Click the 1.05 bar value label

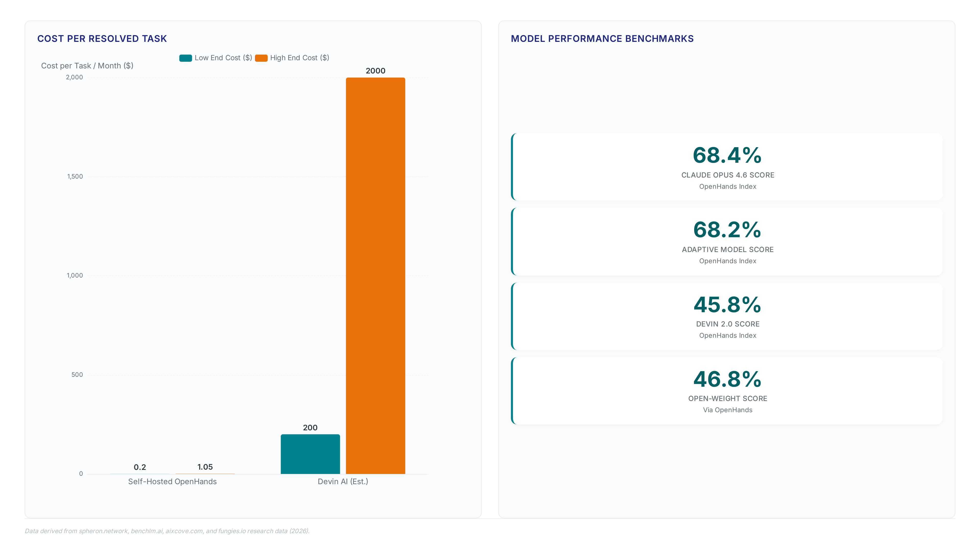(205, 467)
